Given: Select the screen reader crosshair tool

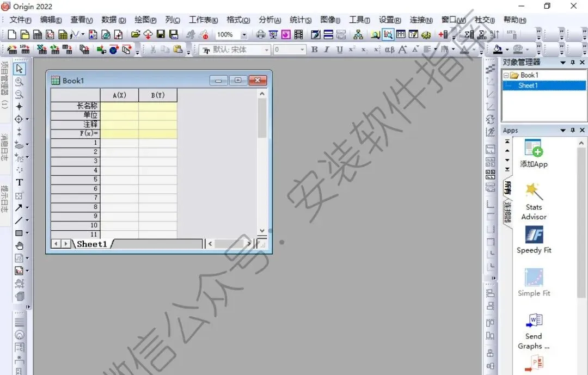Looking at the screenshot, I should click(19, 107).
